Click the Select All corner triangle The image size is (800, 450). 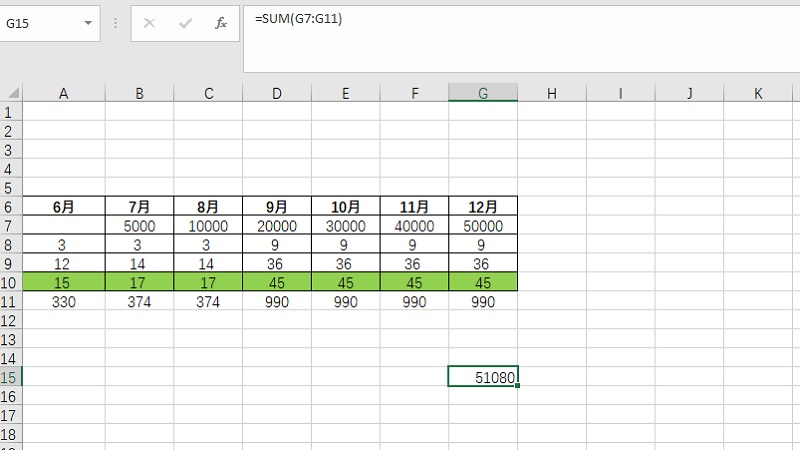(x=11, y=93)
